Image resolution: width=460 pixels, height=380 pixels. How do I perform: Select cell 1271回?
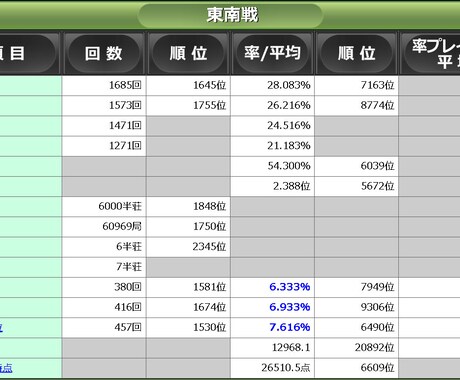click(x=104, y=146)
